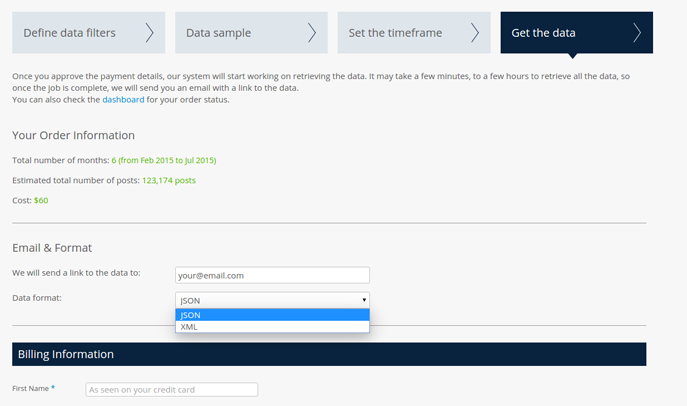This screenshot has width=687, height=406.
Task: Choose XML from the format list
Action: [x=272, y=327]
